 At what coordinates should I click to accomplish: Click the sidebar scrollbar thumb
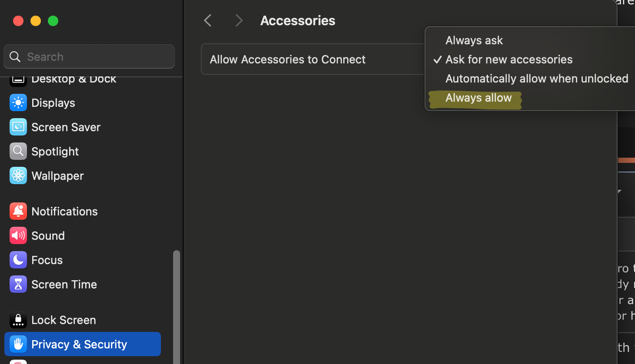pyautogui.click(x=176, y=304)
